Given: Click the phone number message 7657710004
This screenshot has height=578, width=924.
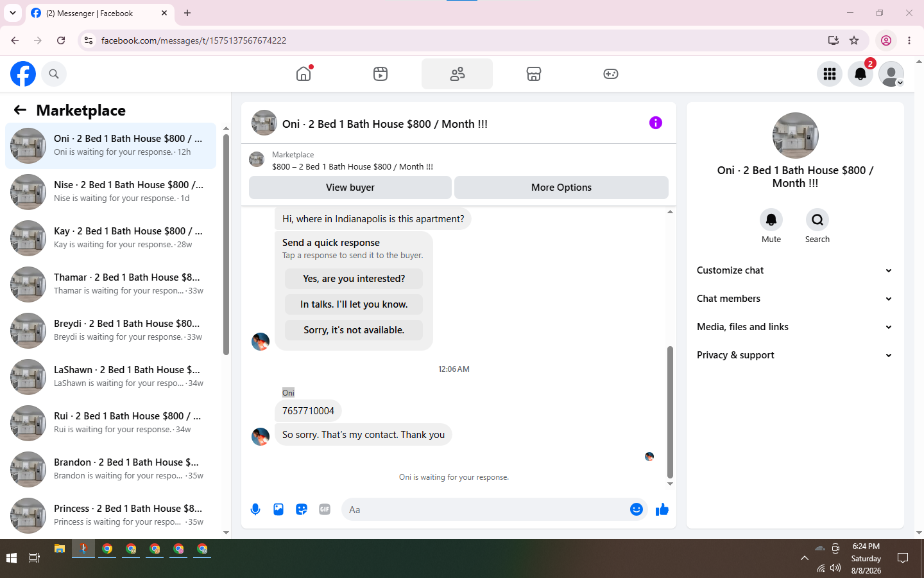Looking at the screenshot, I should 308,411.
